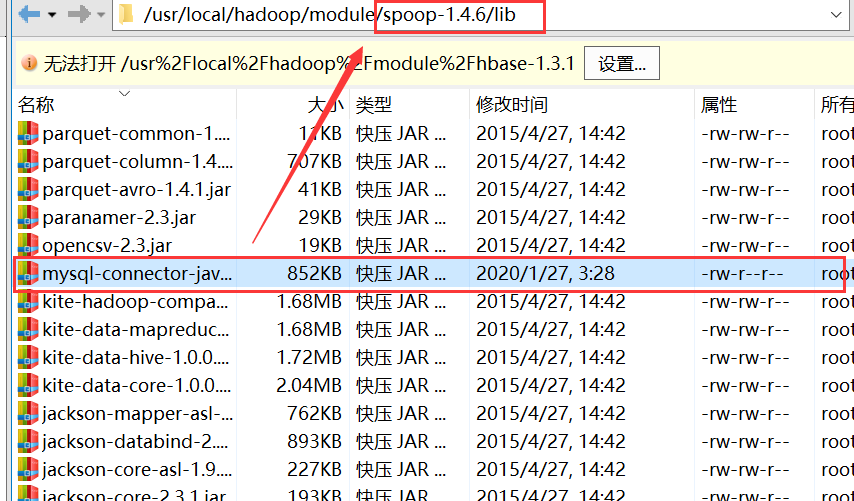Sort by the 类型 column header
Image resolution: width=854 pixels, height=501 pixels.
tap(374, 104)
